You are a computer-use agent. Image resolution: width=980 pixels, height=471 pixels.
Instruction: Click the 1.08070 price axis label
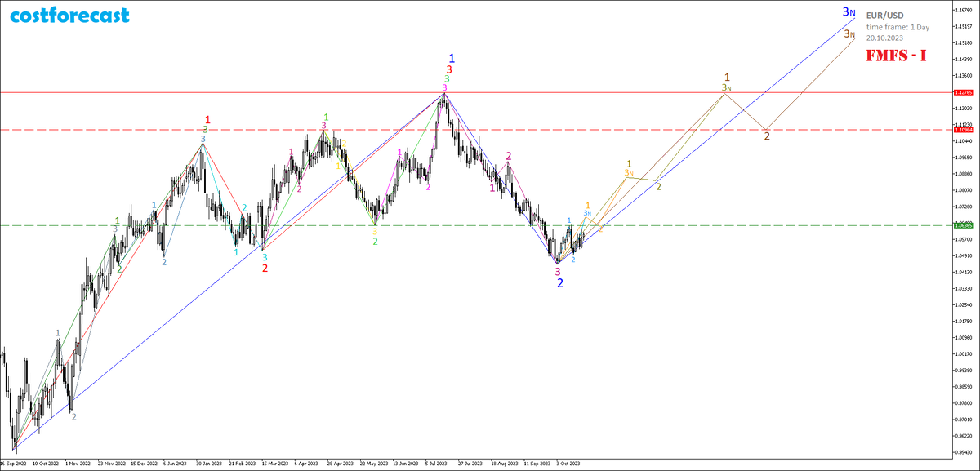click(x=964, y=189)
